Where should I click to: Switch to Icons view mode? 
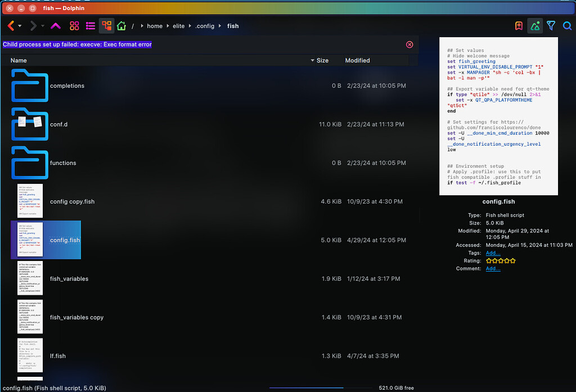74,26
